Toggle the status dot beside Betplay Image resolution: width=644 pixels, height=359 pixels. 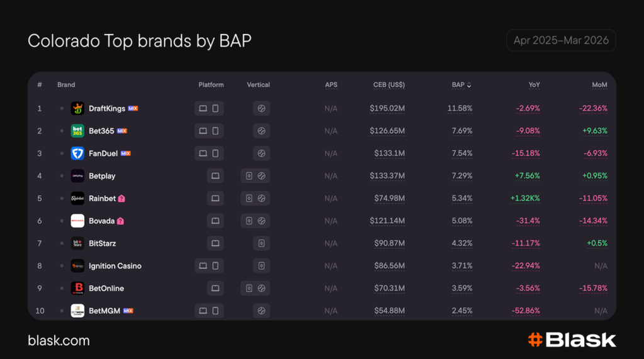click(x=62, y=176)
